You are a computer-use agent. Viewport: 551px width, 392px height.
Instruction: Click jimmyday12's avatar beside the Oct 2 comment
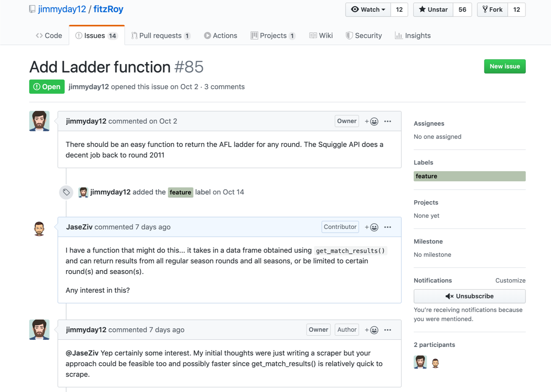coord(39,121)
